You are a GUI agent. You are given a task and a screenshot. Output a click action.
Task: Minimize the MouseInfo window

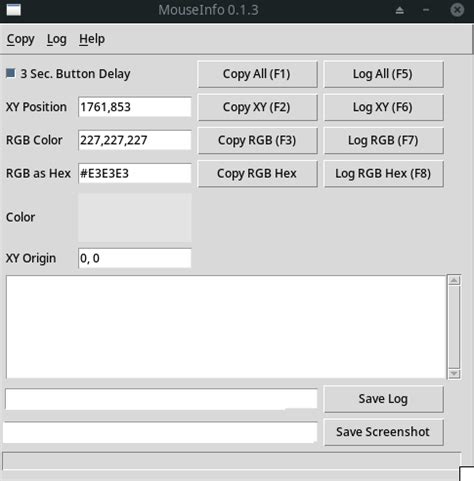[x=426, y=10]
